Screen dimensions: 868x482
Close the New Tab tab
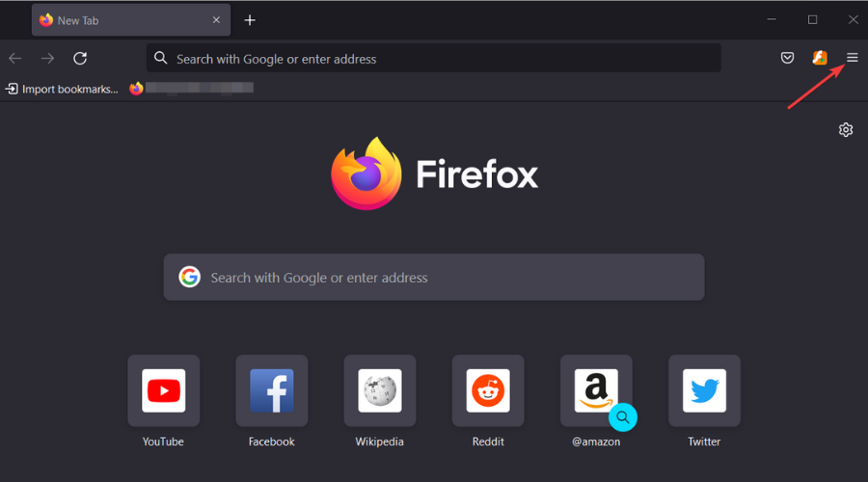tap(216, 20)
